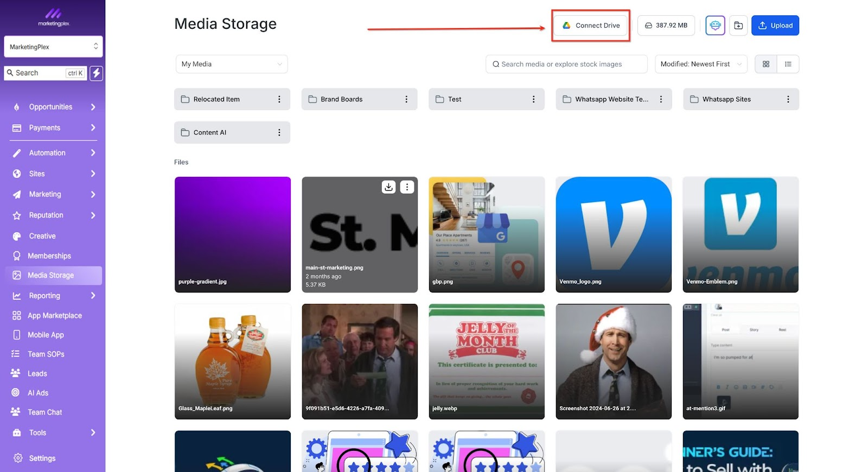
Task: Focus the Search media or stock images field
Action: (x=566, y=64)
